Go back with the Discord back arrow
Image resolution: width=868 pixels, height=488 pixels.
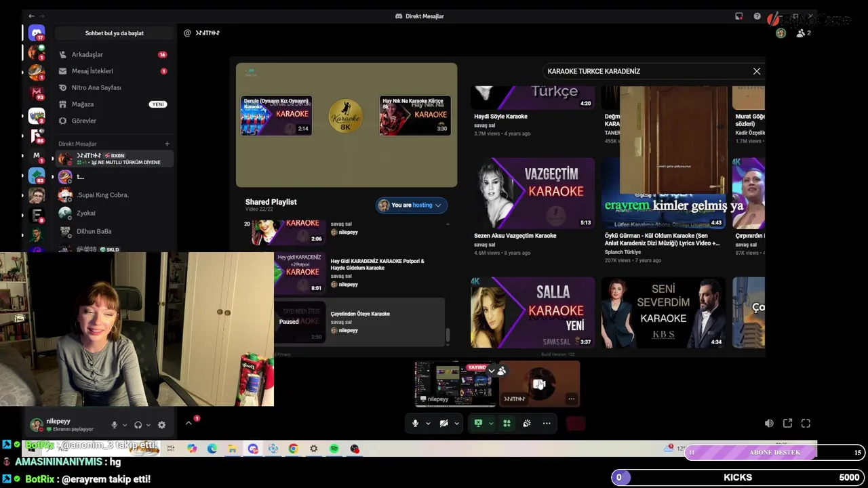[31, 16]
